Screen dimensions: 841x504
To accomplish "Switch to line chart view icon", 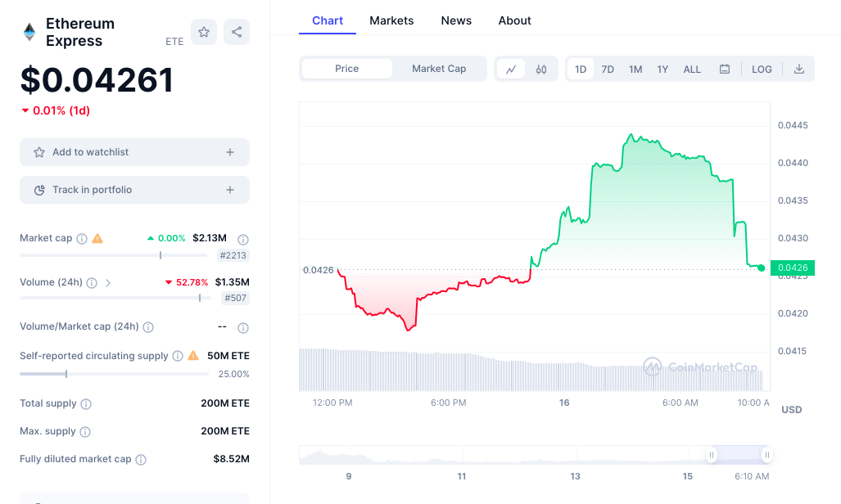I will coord(511,70).
